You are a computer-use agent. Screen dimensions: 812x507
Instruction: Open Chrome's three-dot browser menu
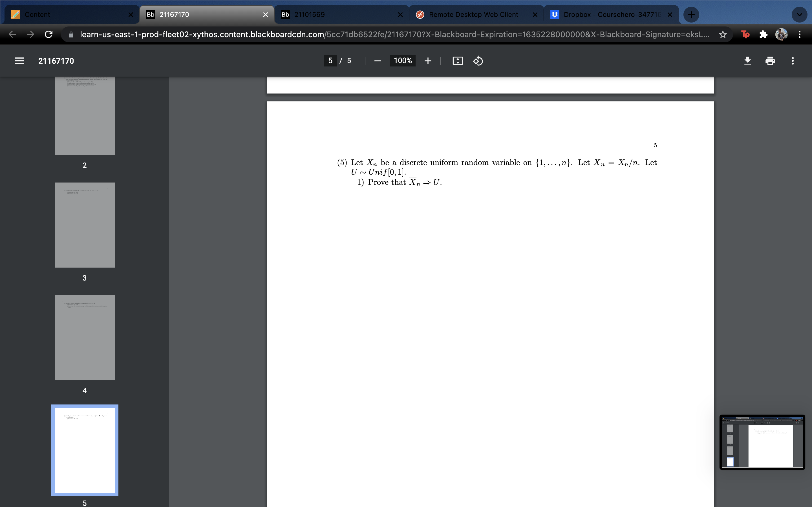point(800,34)
